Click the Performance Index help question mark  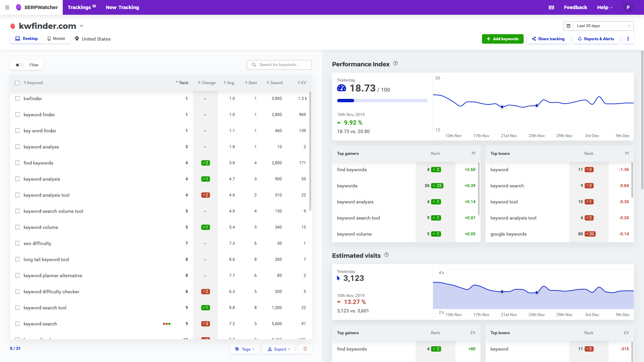click(395, 63)
